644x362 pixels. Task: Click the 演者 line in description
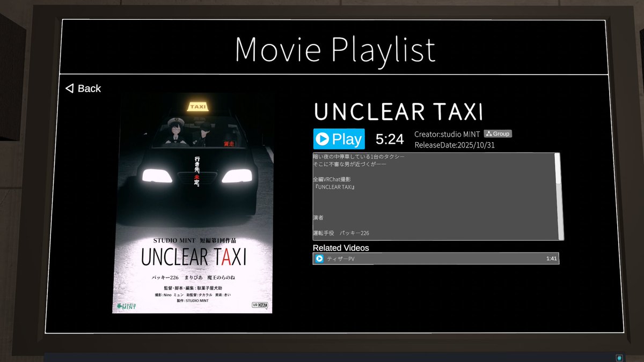click(318, 218)
